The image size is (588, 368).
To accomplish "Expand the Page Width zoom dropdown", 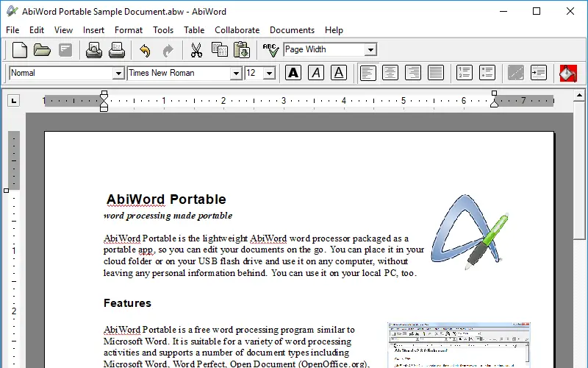I will coord(370,49).
